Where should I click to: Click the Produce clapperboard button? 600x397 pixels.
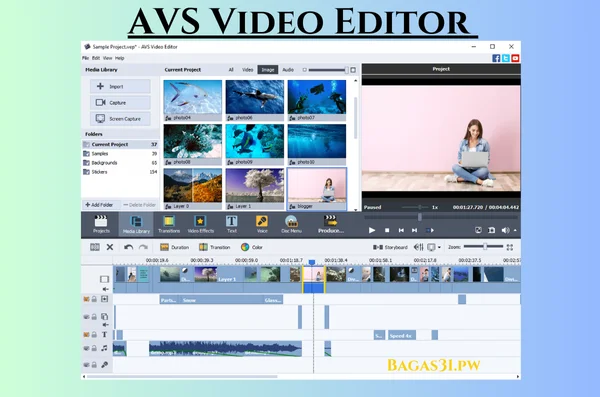331,224
